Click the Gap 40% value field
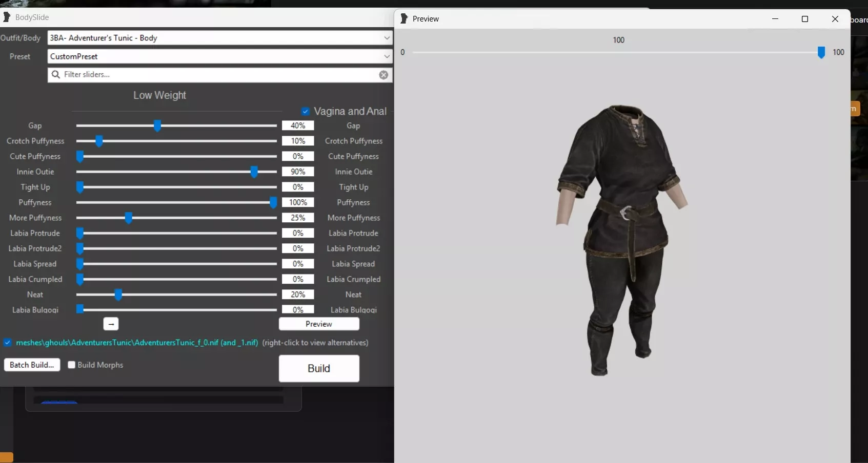The width and height of the screenshot is (868, 463). click(298, 125)
